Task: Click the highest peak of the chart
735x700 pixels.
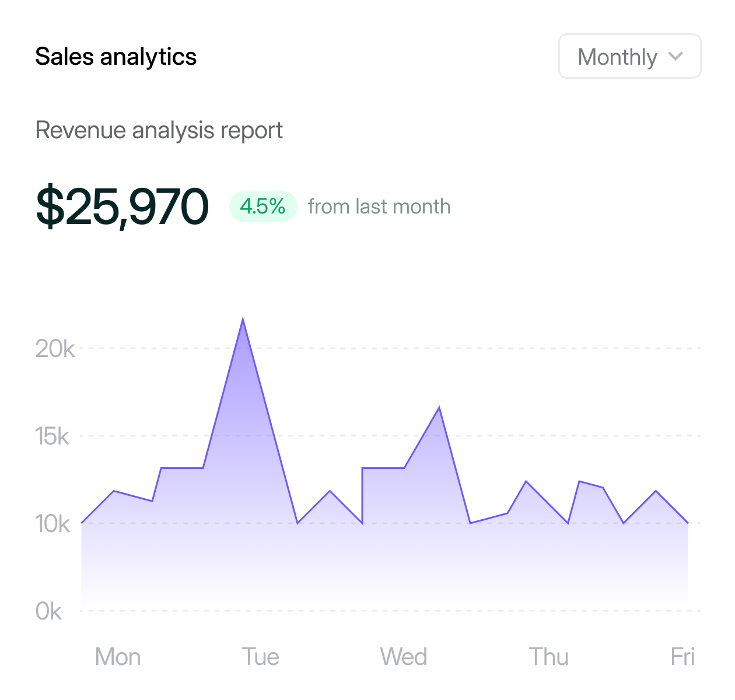Action: (x=243, y=319)
